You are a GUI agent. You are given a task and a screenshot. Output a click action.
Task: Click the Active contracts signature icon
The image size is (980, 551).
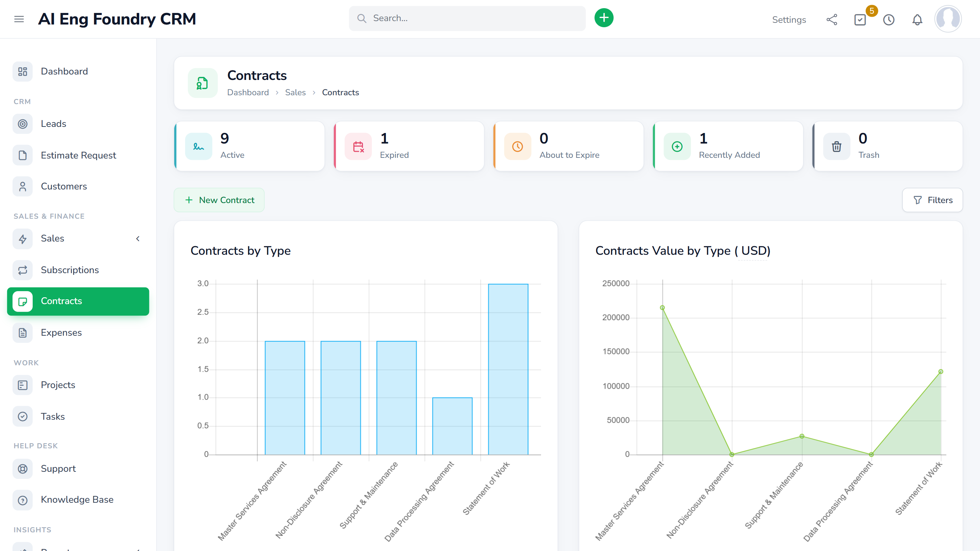[199, 146]
